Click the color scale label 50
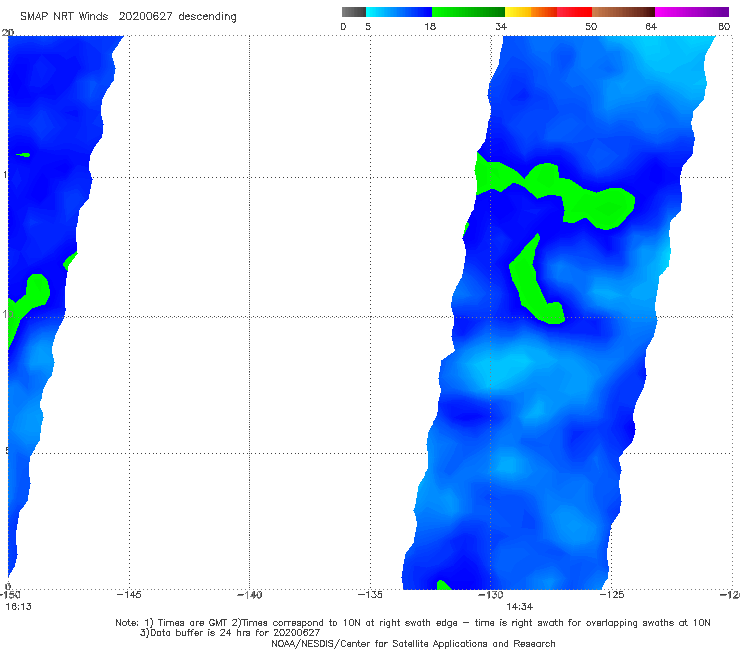The height and width of the screenshot is (650, 740). point(591,26)
